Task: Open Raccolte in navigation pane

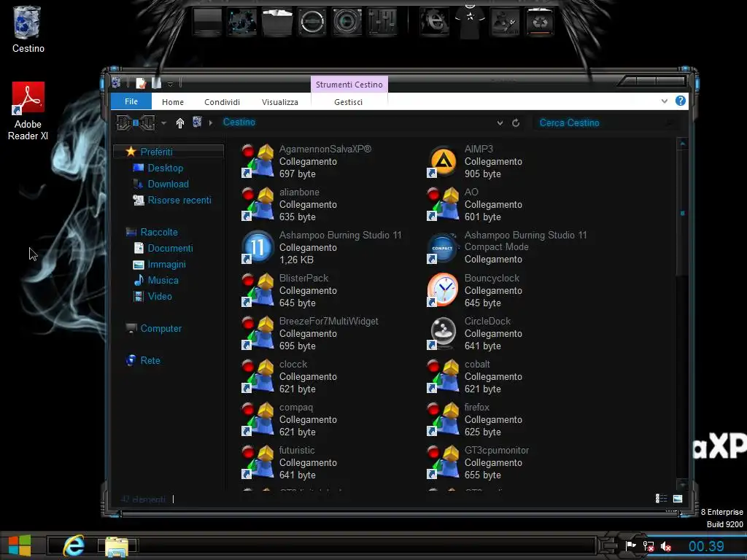Action: pos(159,232)
